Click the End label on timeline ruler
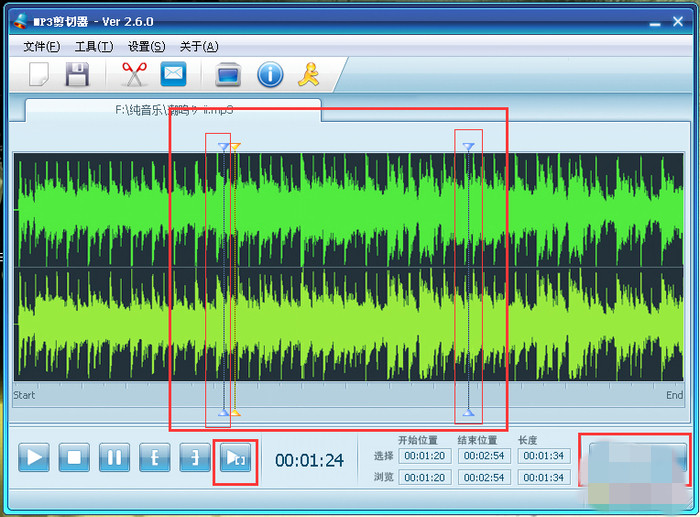 674,395
